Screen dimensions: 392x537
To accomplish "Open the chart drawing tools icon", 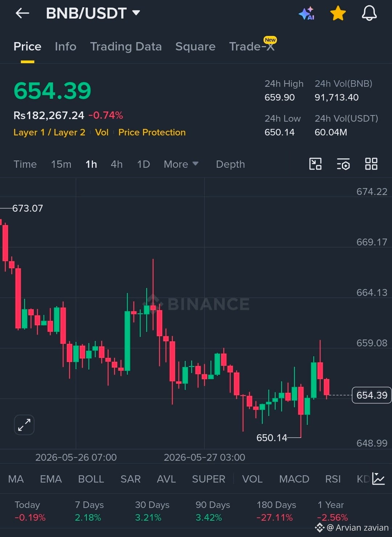I will click(x=315, y=164).
